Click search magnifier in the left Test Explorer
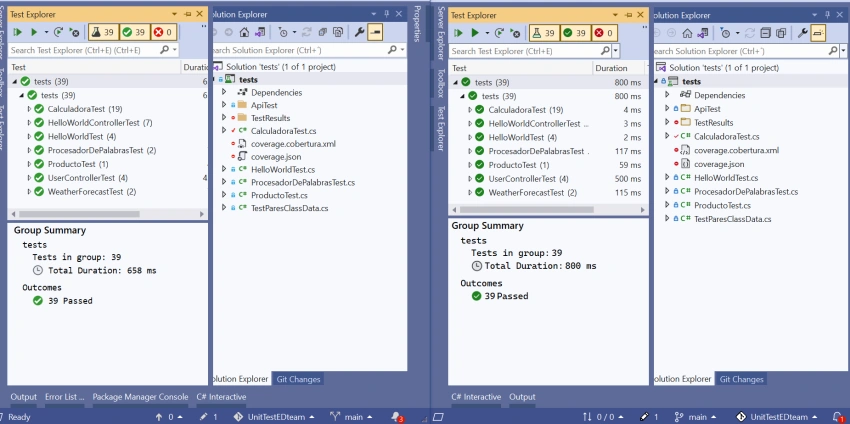Image resolution: width=850 pixels, height=424 pixels. tap(164, 50)
